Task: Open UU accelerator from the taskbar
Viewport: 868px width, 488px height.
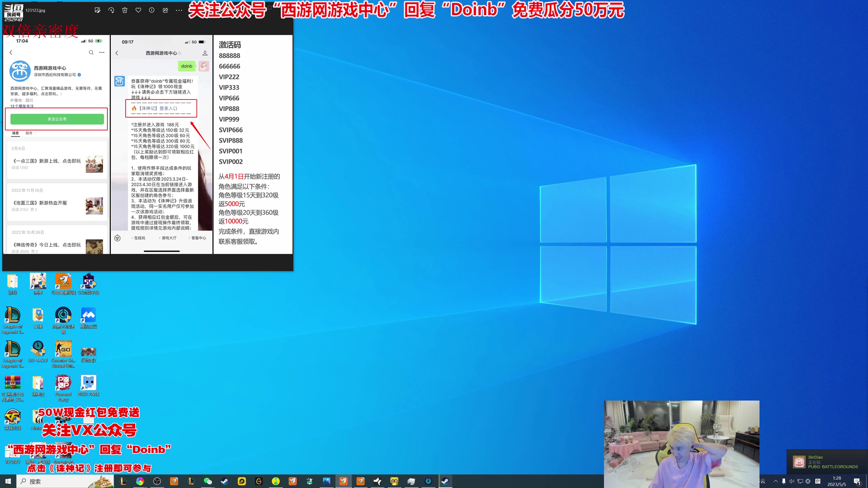Action: (428, 481)
